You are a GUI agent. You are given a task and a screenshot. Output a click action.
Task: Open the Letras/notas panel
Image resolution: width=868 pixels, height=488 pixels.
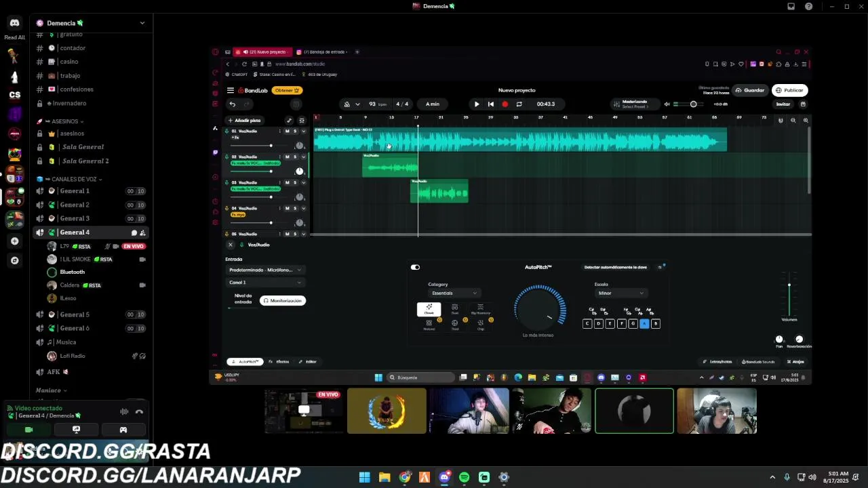[x=717, y=362]
